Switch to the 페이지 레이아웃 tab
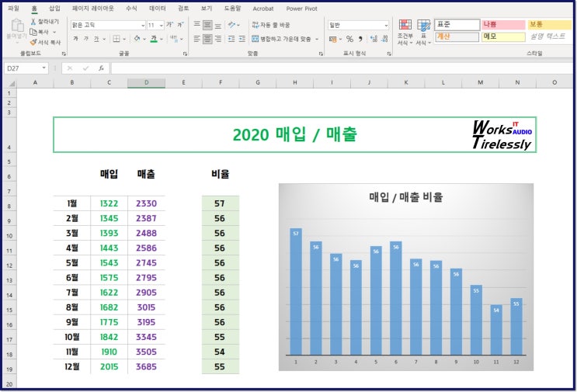577x392 pixels. coord(92,8)
